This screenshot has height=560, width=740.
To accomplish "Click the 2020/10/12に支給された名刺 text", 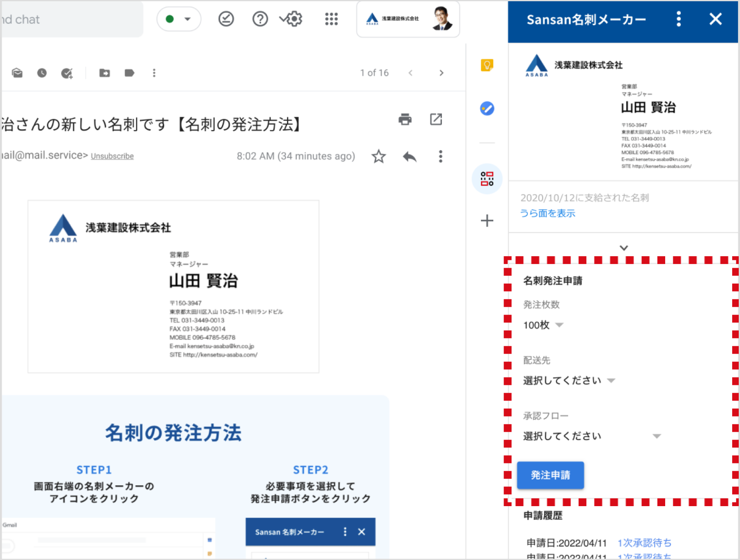I will point(585,198).
